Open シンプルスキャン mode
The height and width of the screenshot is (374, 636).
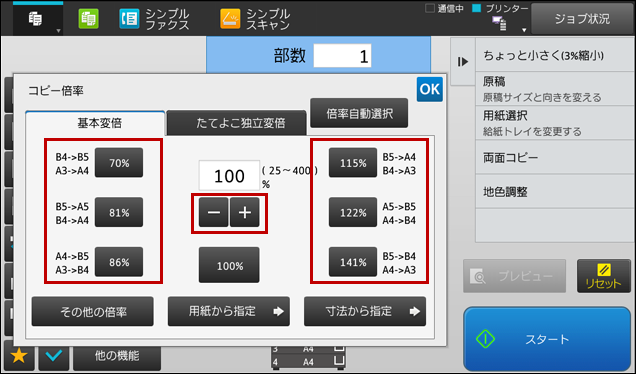(256, 19)
